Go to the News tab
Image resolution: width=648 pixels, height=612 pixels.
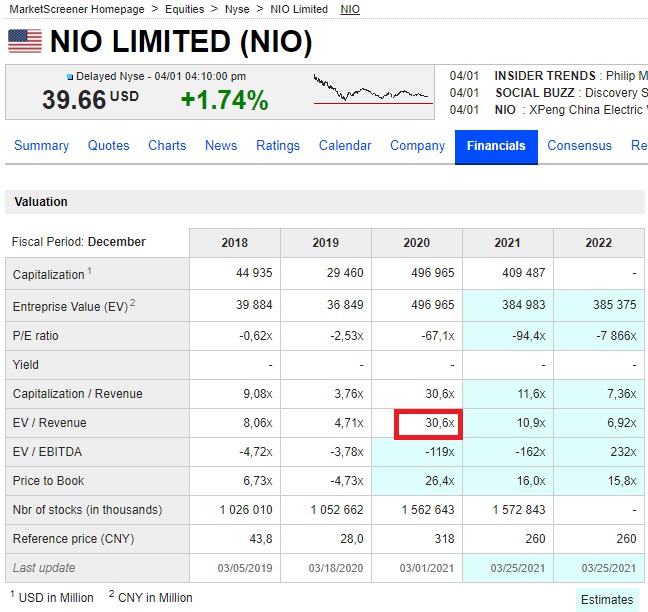tap(221, 146)
